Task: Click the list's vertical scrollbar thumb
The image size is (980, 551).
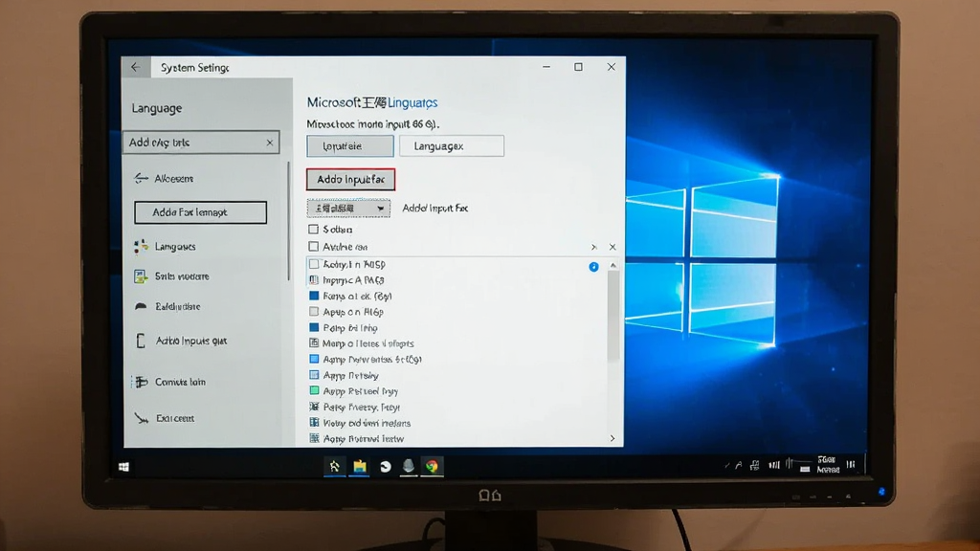Action: 613,316
